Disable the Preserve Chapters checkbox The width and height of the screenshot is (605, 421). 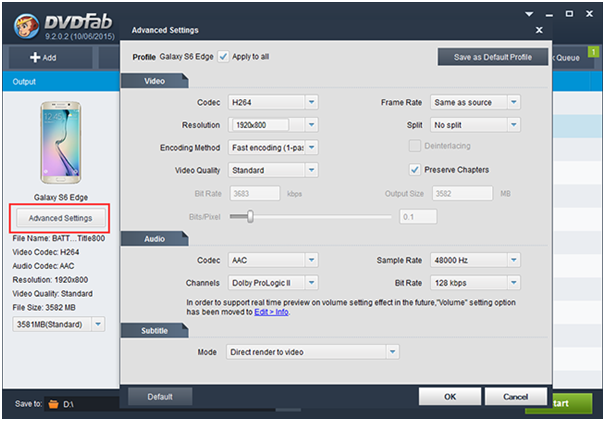(414, 170)
